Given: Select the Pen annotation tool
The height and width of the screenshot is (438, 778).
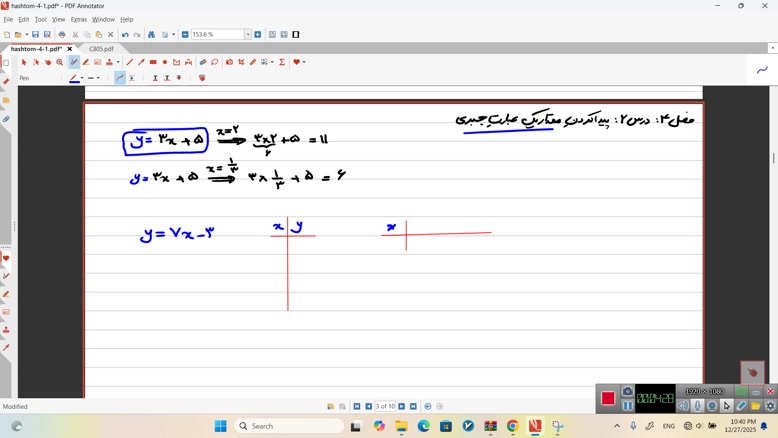Looking at the screenshot, I should (x=73, y=62).
